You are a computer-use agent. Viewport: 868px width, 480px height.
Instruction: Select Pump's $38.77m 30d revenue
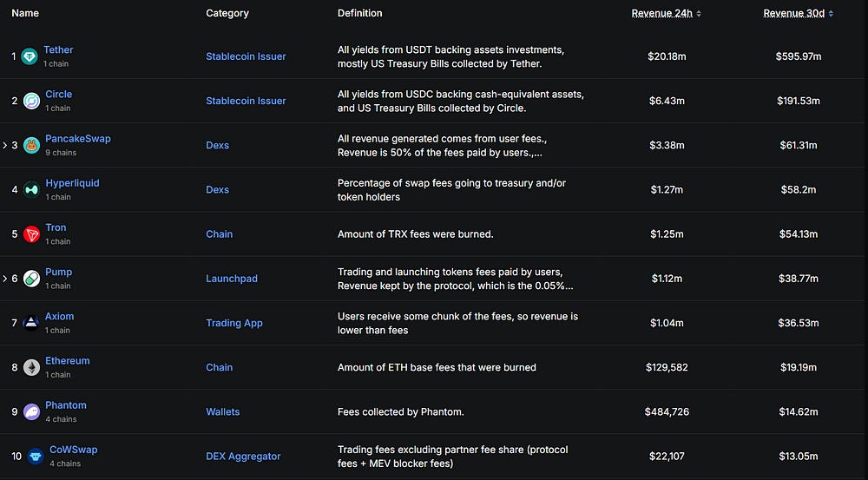[799, 279]
